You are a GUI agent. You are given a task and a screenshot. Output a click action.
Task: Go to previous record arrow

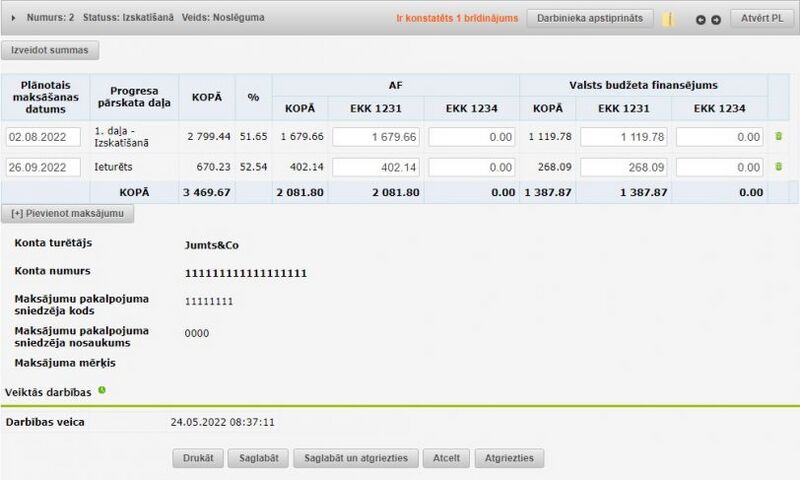tap(701, 19)
